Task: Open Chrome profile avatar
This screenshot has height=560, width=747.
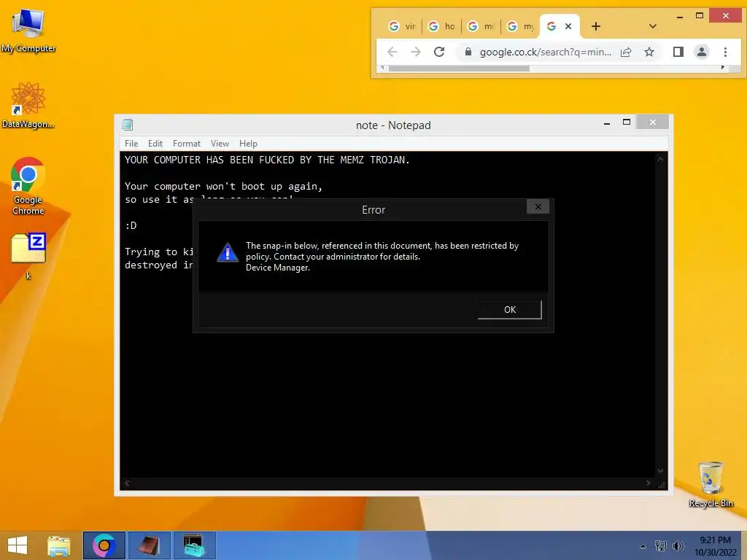Action: click(x=701, y=52)
